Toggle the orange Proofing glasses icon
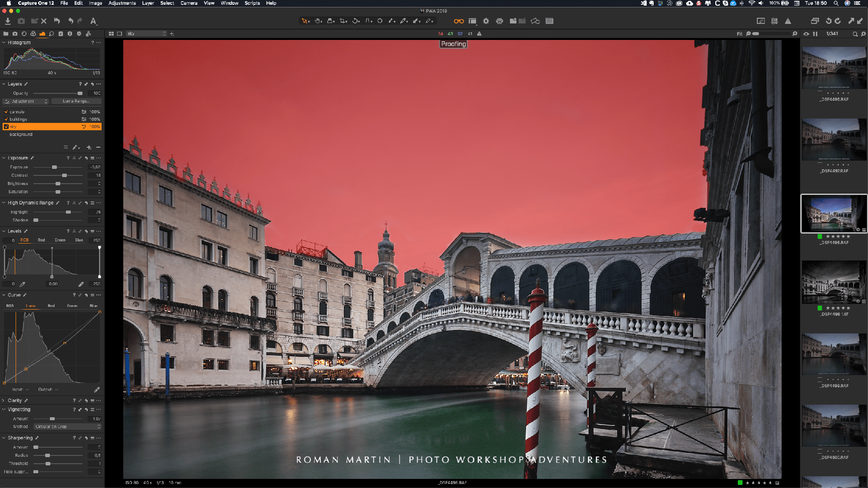The image size is (868, 488). 459,21
